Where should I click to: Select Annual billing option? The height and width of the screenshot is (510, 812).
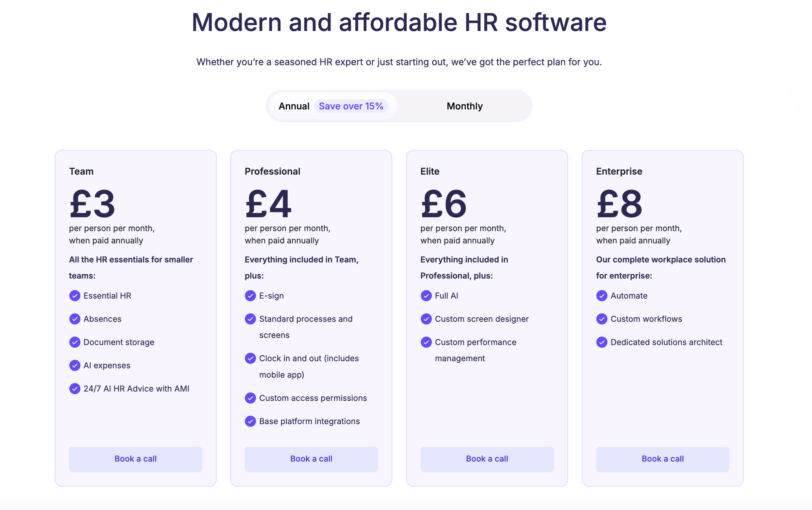click(294, 106)
